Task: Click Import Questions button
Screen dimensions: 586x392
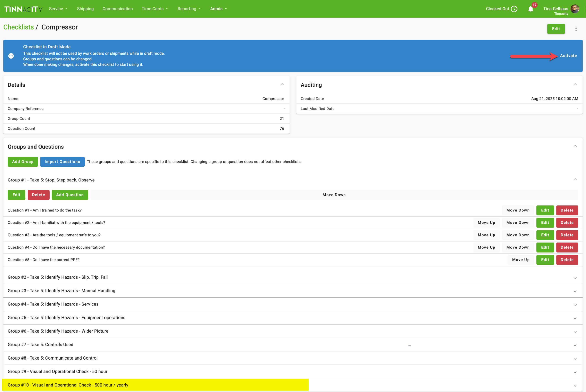Action: tap(62, 162)
